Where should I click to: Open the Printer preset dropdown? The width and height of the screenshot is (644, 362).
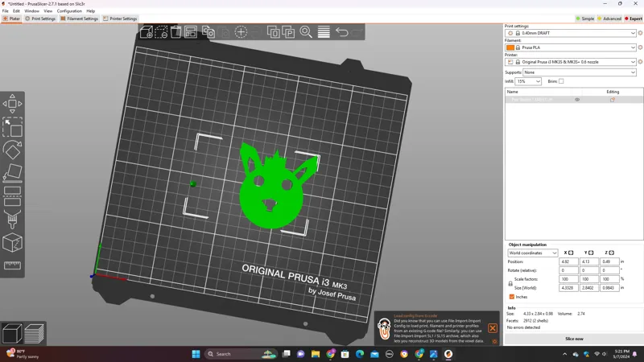[571, 62]
